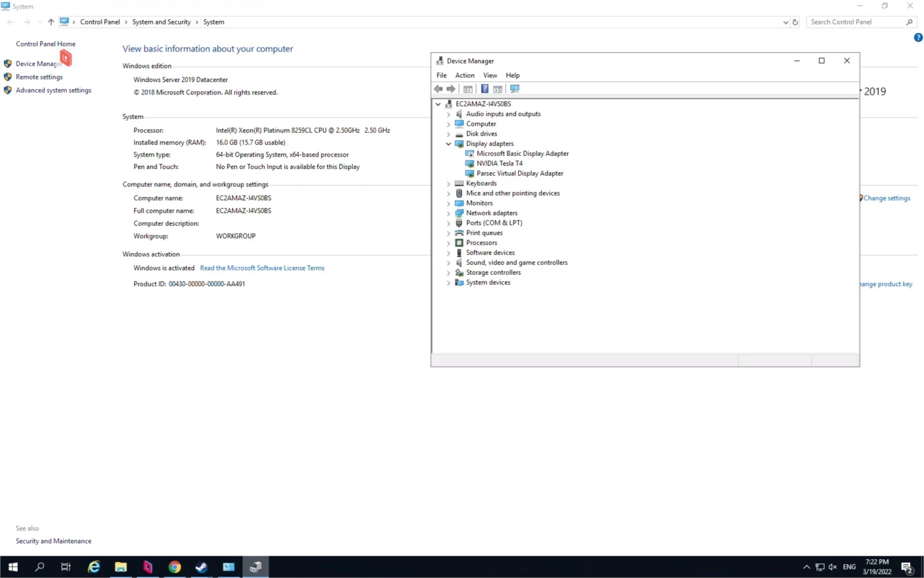Image resolution: width=924 pixels, height=578 pixels.
Task: Click System and Security breadcrumb
Action: 161,22
